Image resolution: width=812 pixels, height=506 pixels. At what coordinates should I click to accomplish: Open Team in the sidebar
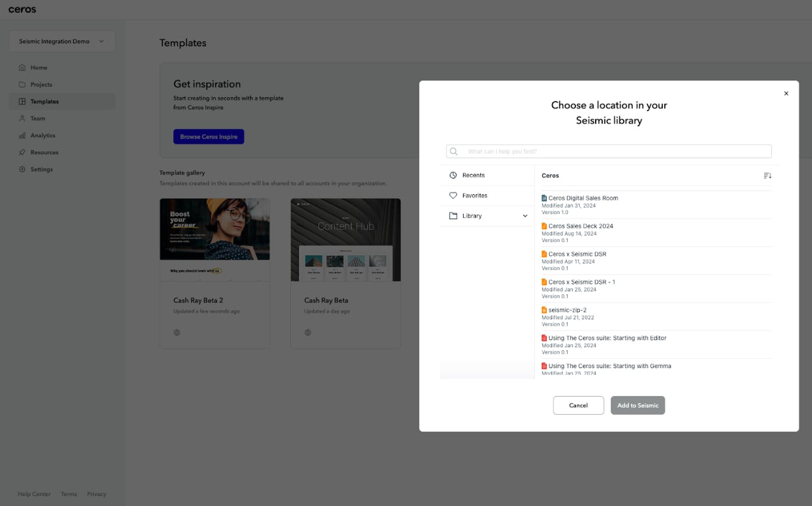click(62, 118)
